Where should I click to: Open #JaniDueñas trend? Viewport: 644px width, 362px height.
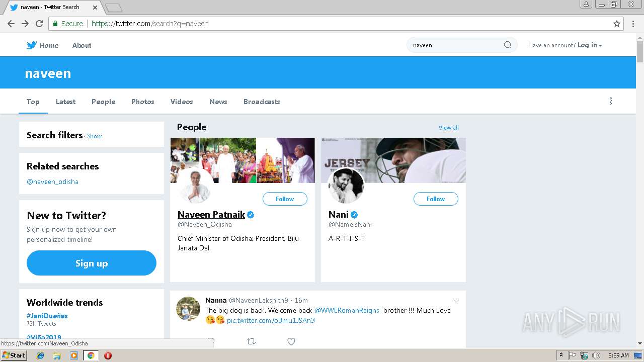(x=47, y=316)
